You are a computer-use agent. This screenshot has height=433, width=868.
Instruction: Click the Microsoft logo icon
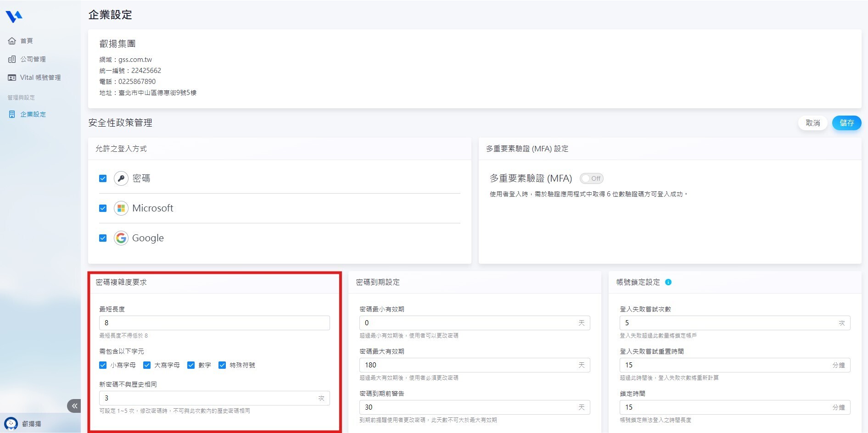coord(120,208)
